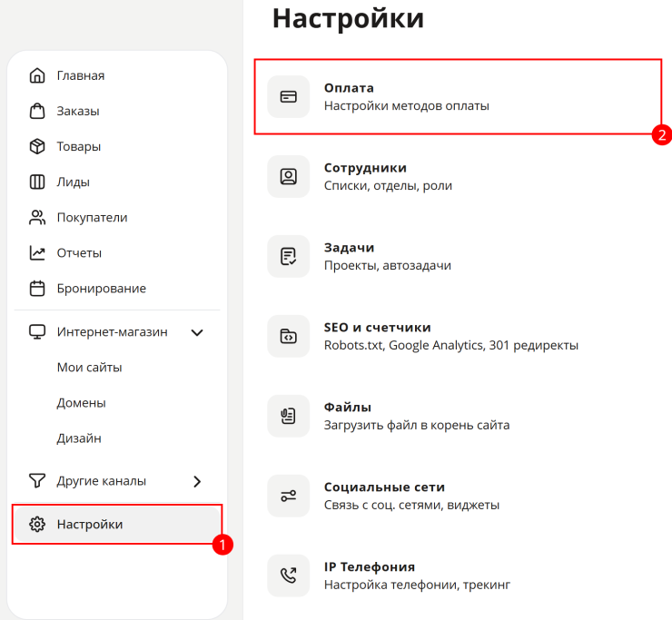The width and height of the screenshot is (672, 620).
Task: Click the text 'Проекты, автозадачи'
Action: click(388, 266)
